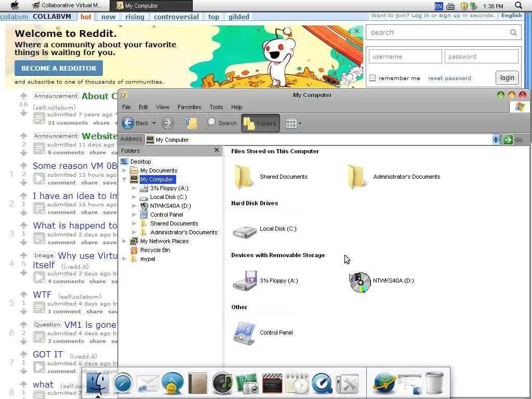Screen dimensions: 532x399
Task: Upvote the 'Some reason VM 0B' post
Action: point(23,166)
